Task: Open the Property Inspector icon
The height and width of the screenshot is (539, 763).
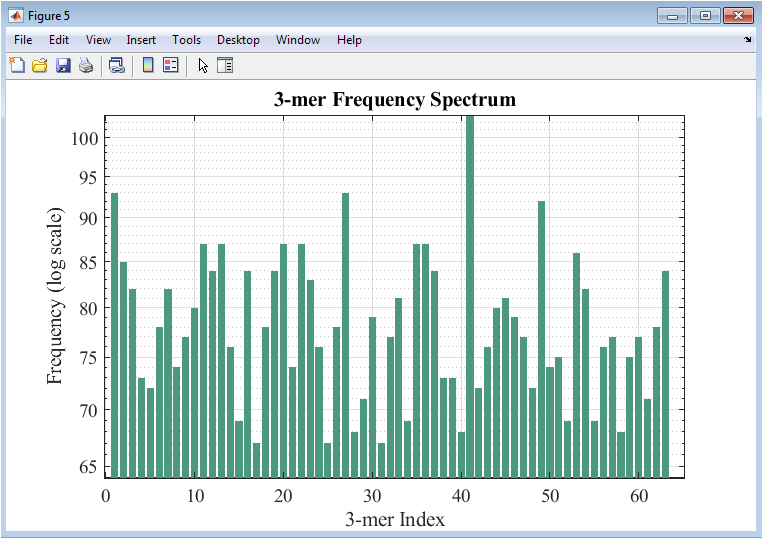Action: pyautogui.click(x=225, y=66)
